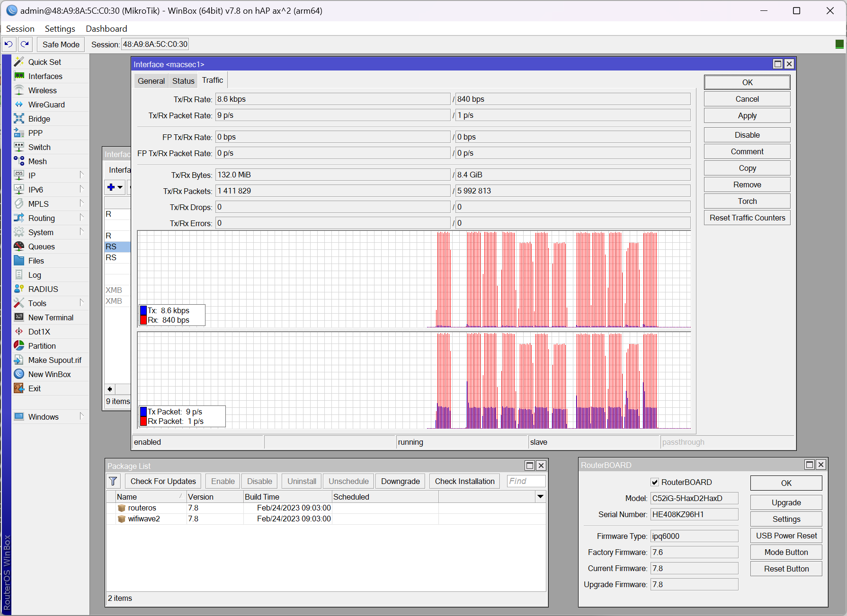Click the RADIUS sidebar icon
This screenshot has width=847, height=616.
pyautogui.click(x=19, y=289)
